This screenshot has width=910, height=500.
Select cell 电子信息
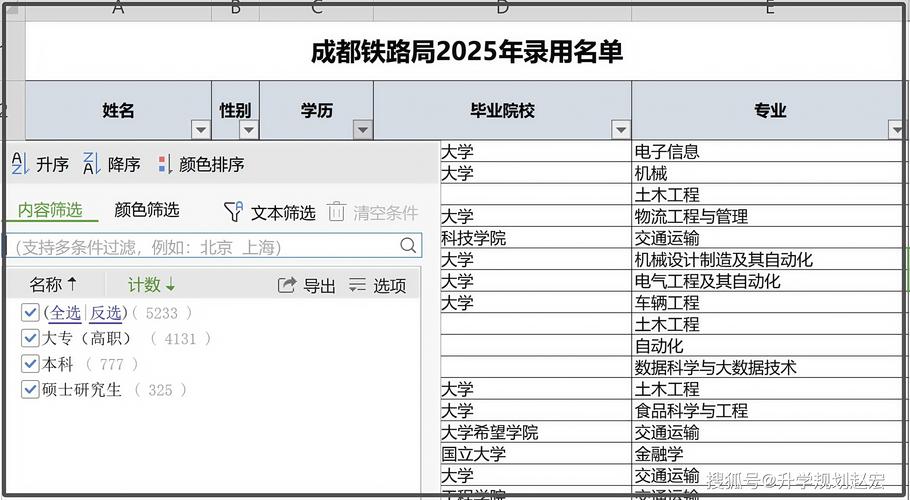(x=767, y=151)
